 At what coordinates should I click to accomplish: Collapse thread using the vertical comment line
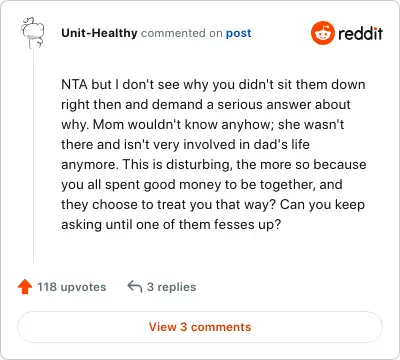pyautogui.click(x=33, y=157)
